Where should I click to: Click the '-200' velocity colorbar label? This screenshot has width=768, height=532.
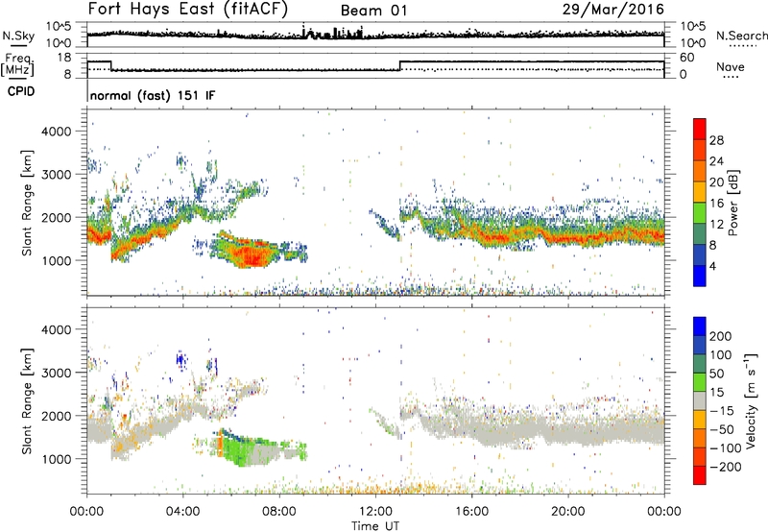pyautogui.click(x=726, y=467)
